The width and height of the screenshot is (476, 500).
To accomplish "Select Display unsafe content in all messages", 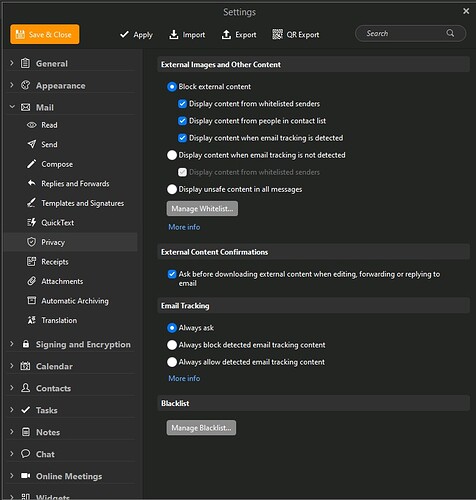I will (x=172, y=189).
